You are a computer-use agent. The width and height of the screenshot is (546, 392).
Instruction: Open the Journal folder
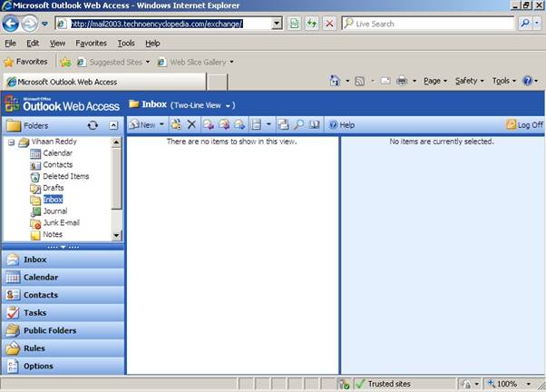(55, 211)
